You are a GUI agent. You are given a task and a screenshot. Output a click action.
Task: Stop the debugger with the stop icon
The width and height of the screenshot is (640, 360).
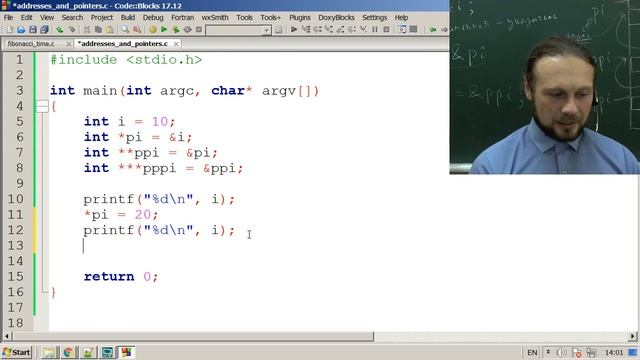[x=386, y=29]
